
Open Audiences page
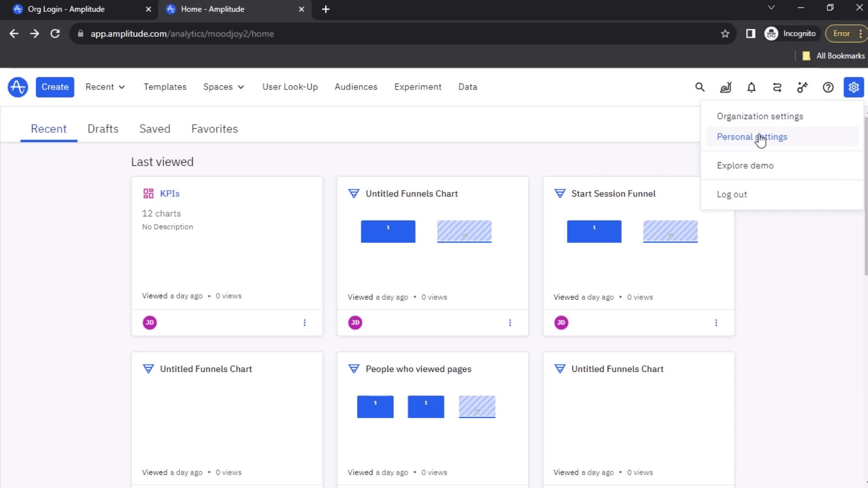tap(356, 87)
